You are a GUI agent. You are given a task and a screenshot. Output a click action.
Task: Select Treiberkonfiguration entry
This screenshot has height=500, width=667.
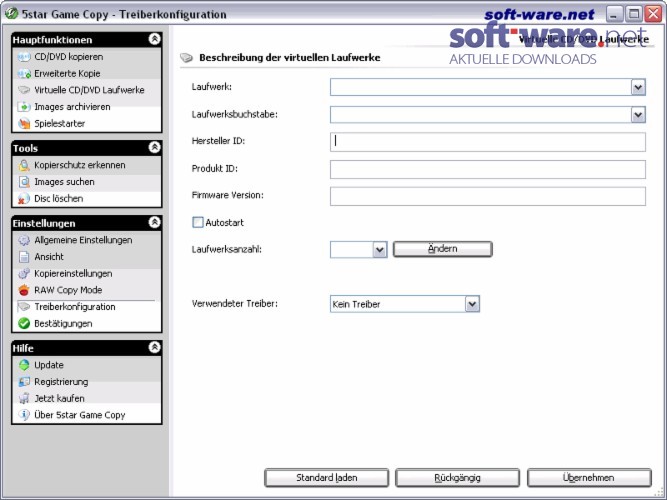point(75,307)
